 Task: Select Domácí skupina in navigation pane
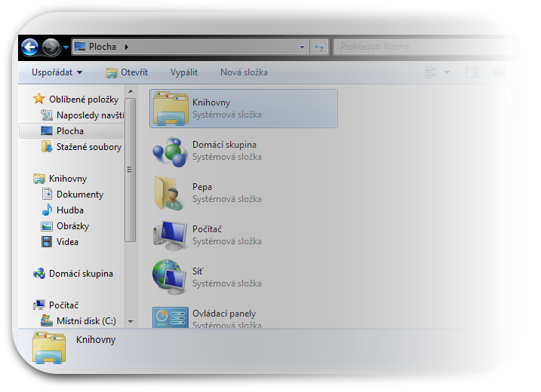coord(81,274)
